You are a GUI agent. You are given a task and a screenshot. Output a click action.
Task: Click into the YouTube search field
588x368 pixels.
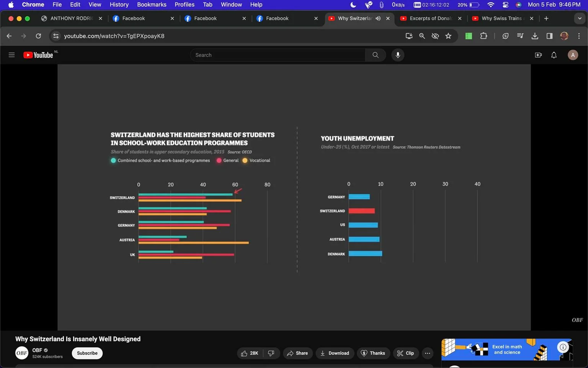[278, 55]
